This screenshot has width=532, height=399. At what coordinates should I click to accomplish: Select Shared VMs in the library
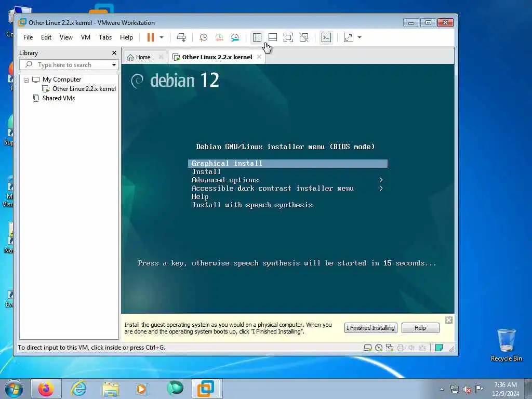pos(58,98)
